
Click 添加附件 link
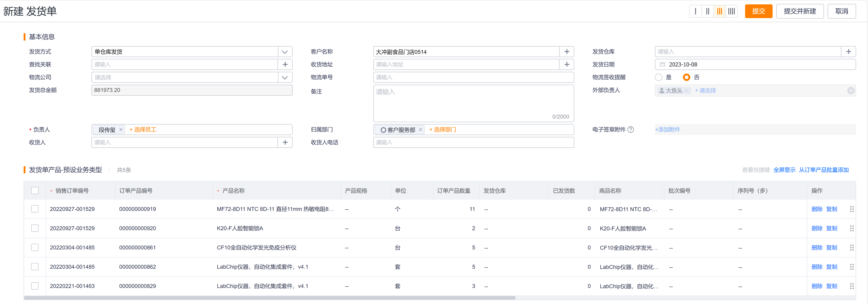pos(667,130)
